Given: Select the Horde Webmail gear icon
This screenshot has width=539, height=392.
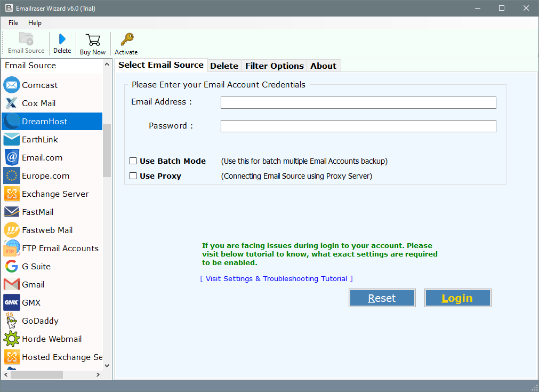Looking at the screenshot, I should coord(12,339).
